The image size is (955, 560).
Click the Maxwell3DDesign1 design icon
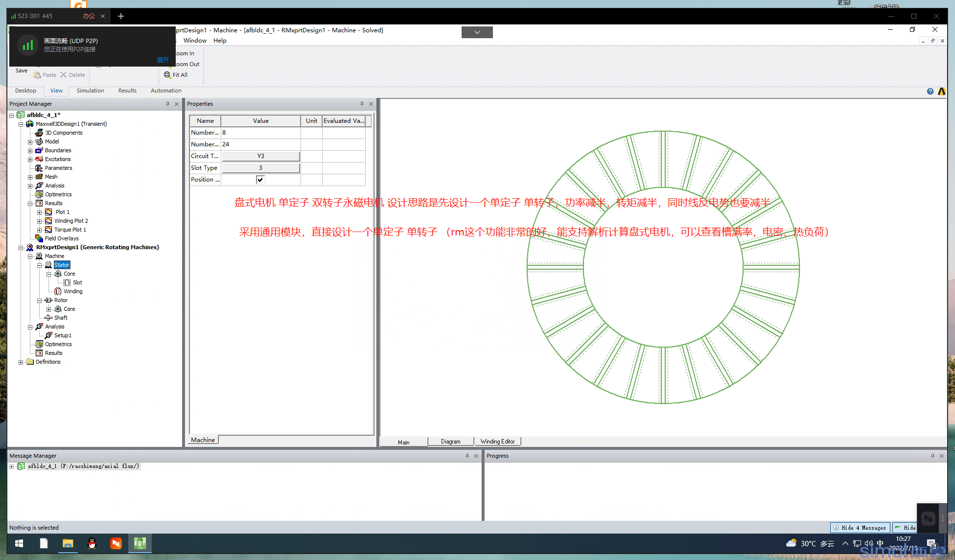coord(30,124)
